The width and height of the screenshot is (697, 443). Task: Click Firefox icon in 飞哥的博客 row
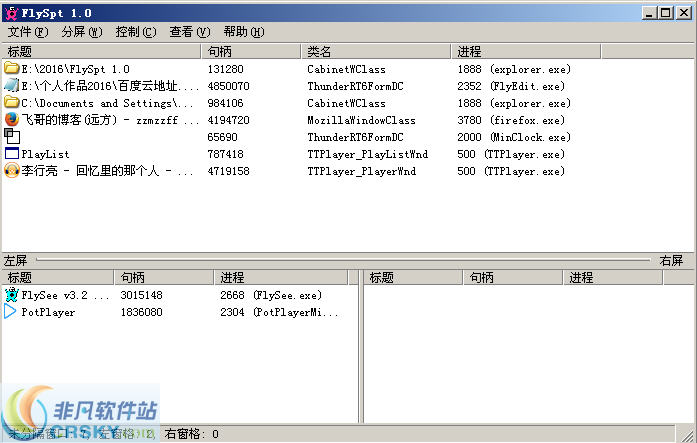tap(12, 120)
